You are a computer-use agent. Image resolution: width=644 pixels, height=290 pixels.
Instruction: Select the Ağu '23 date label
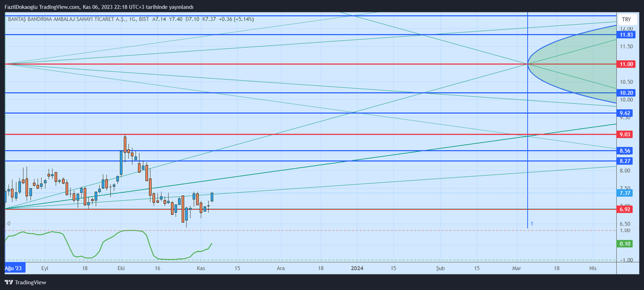pos(14,267)
